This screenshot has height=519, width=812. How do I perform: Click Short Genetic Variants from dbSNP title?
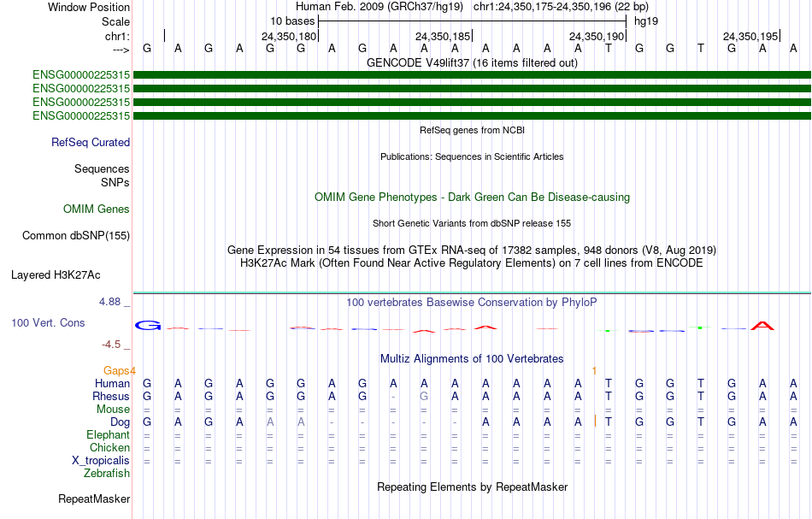coord(472,223)
